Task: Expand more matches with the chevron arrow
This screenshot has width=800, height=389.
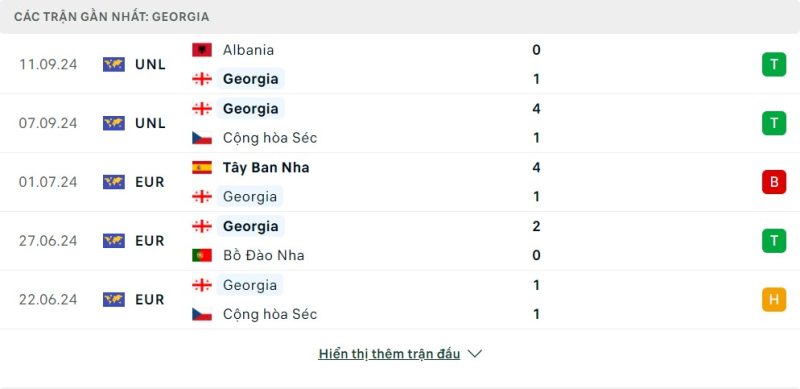Action: tap(474, 354)
